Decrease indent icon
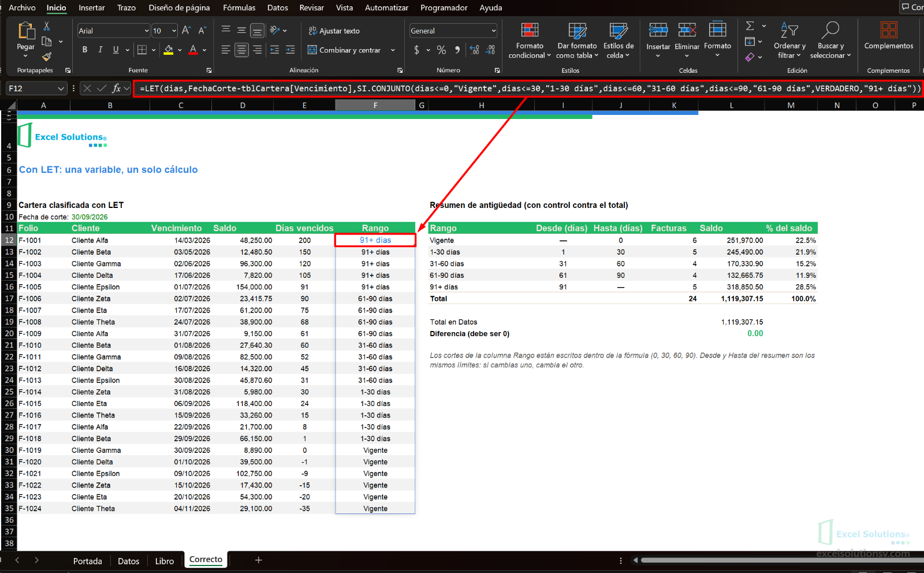 click(275, 50)
